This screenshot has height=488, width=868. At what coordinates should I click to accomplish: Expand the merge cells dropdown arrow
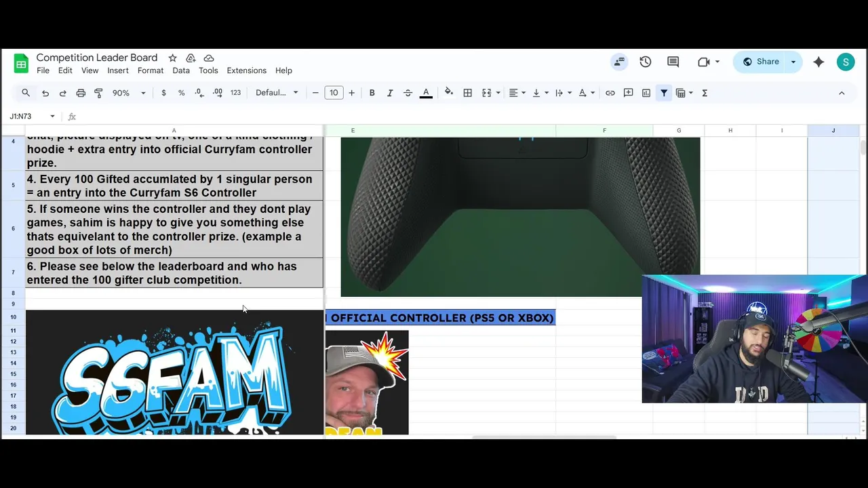[498, 93]
